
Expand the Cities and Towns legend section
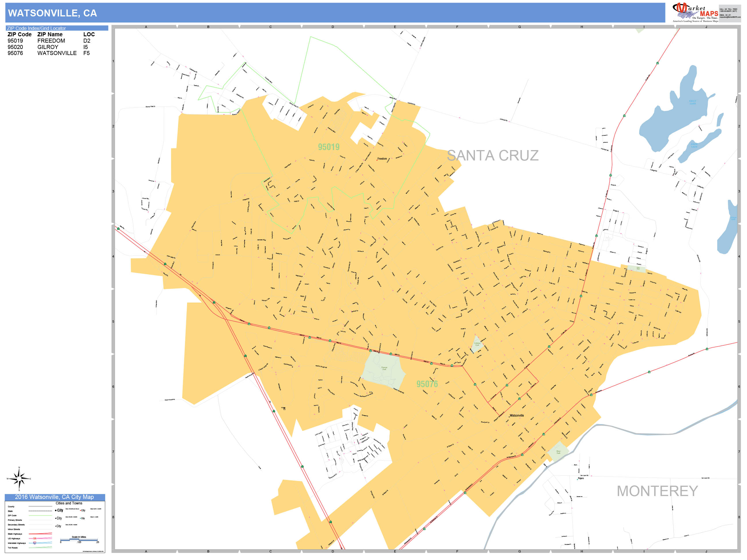pos(69,503)
